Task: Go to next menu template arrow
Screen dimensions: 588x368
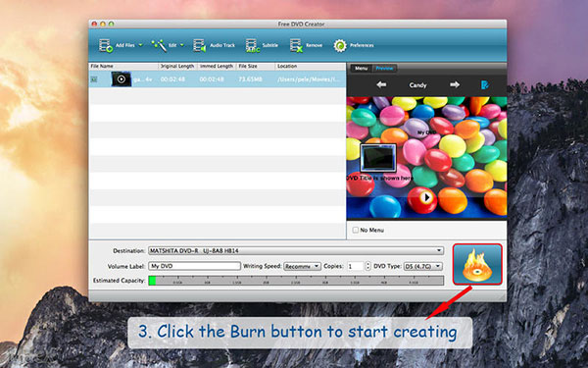Action: pos(455,84)
